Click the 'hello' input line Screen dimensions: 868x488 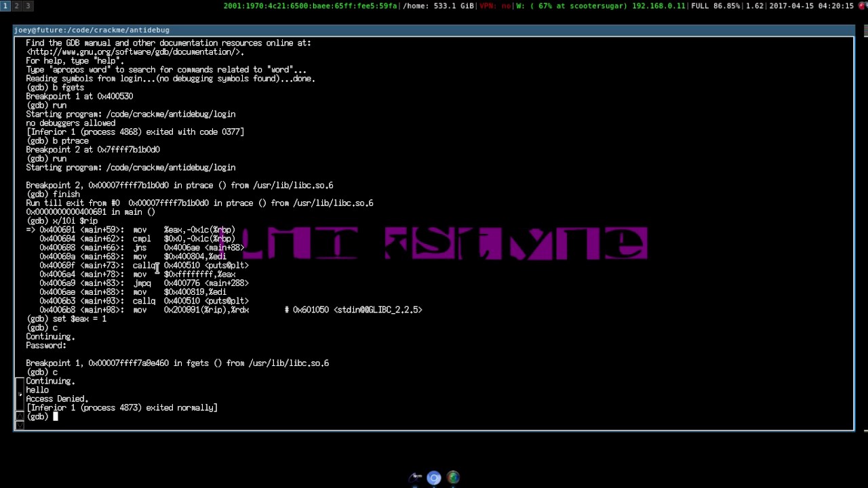(37, 390)
